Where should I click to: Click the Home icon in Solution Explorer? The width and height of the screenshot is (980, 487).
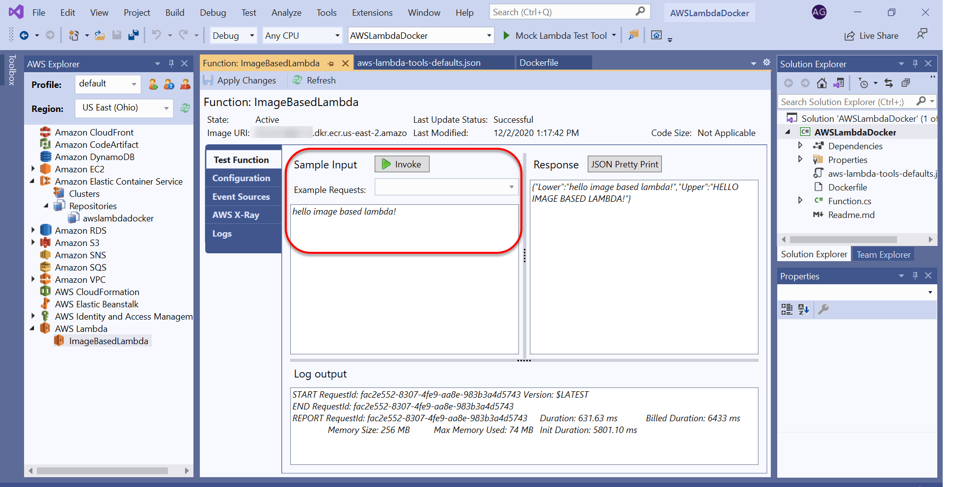(x=822, y=83)
